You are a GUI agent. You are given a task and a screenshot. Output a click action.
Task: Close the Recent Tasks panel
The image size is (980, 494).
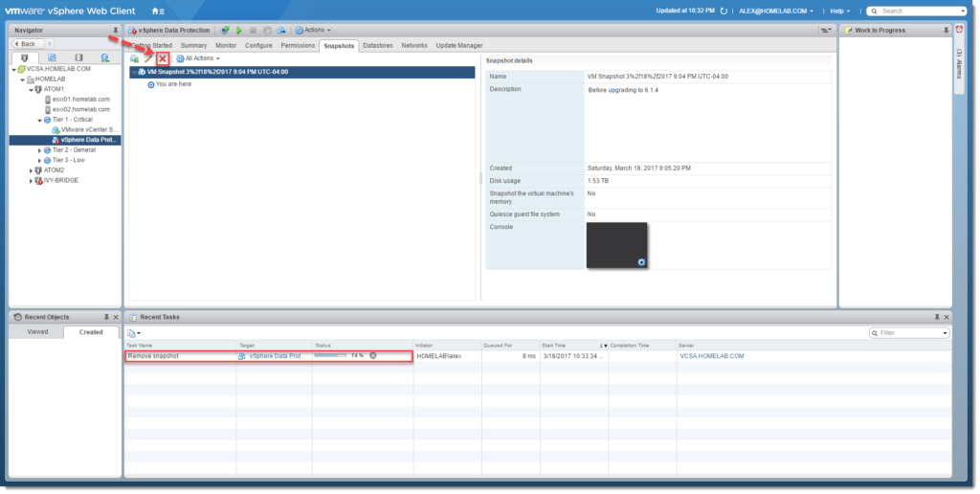click(x=947, y=317)
